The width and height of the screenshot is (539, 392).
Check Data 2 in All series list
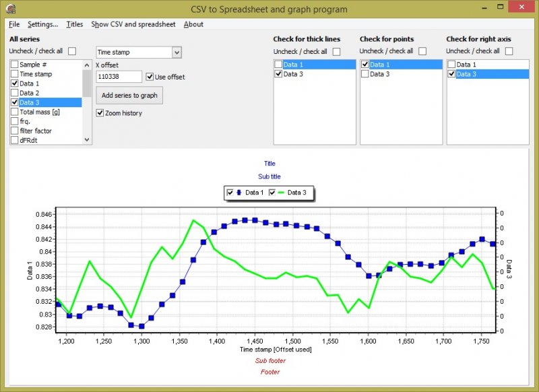pos(14,93)
